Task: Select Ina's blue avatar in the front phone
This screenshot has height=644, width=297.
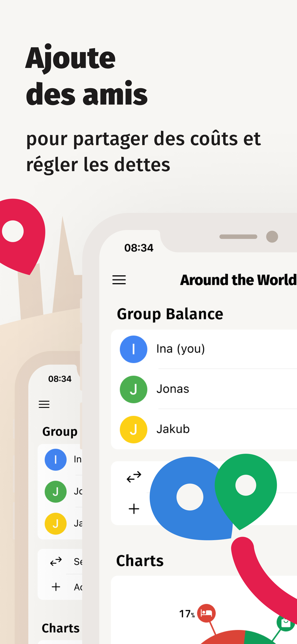Action: coord(134,349)
